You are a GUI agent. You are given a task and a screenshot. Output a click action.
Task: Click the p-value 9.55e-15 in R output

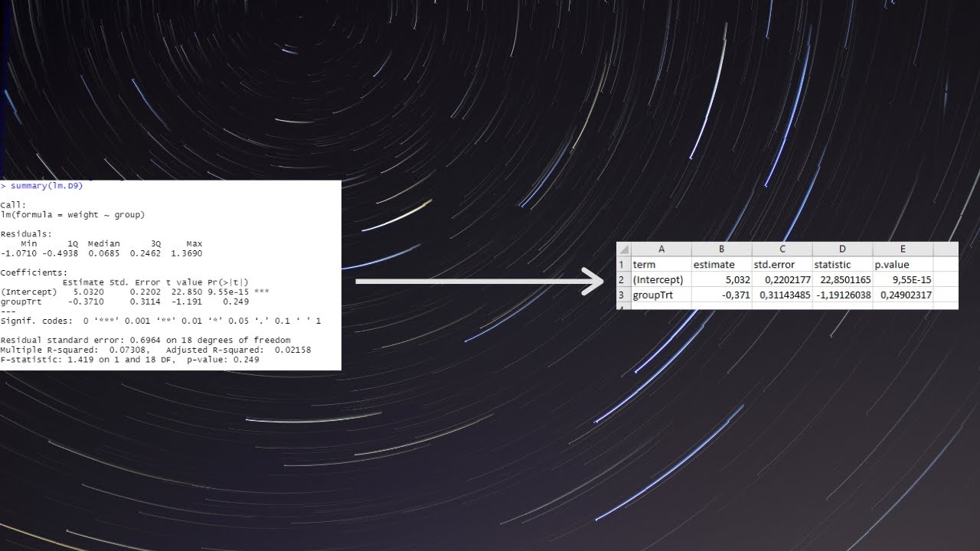pos(228,292)
